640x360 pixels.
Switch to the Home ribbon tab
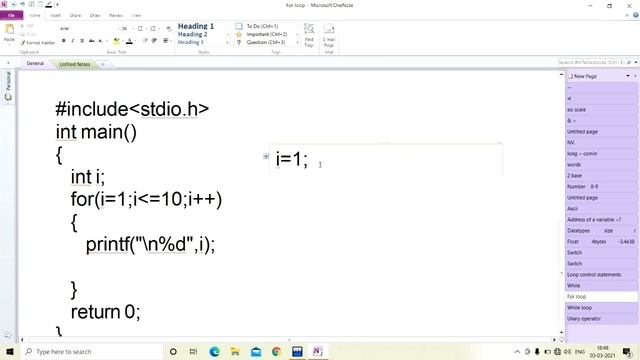point(35,16)
